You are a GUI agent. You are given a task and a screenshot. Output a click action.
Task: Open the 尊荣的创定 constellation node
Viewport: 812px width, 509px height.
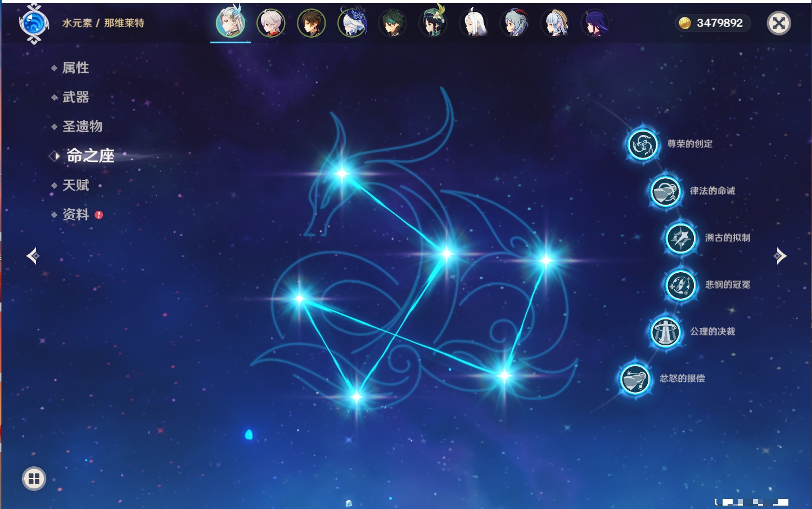tap(642, 145)
